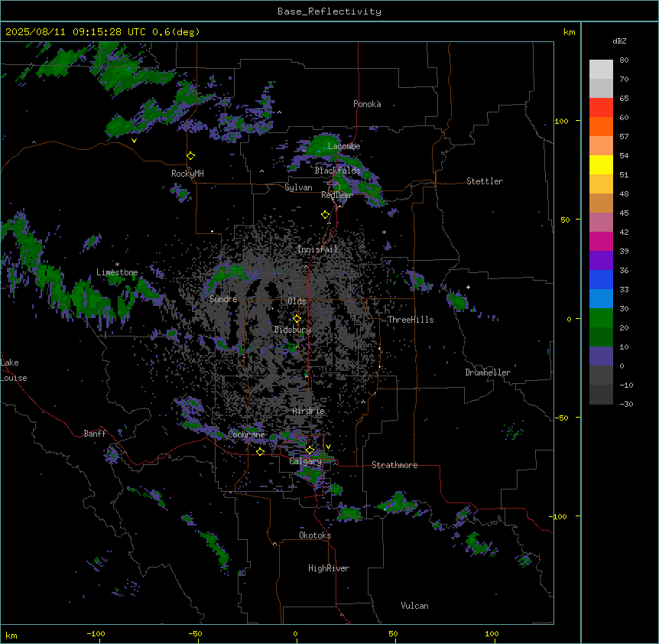Select the orange 57-60 dBZ legend swatch
The image size is (659, 644).
point(601,126)
